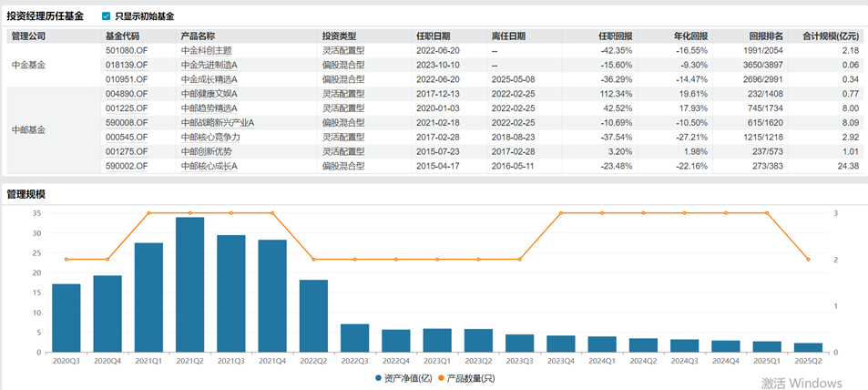Click the 任职日期 column header
The image size is (868, 390).
point(433,36)
